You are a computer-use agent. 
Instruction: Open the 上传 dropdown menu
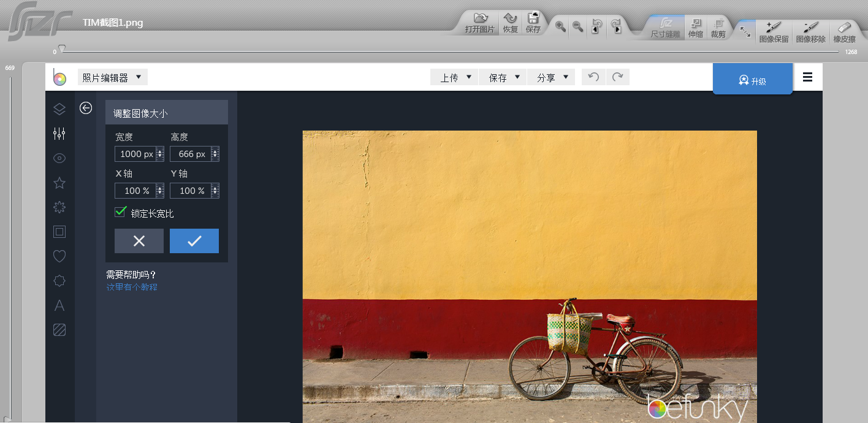[455, 77]
